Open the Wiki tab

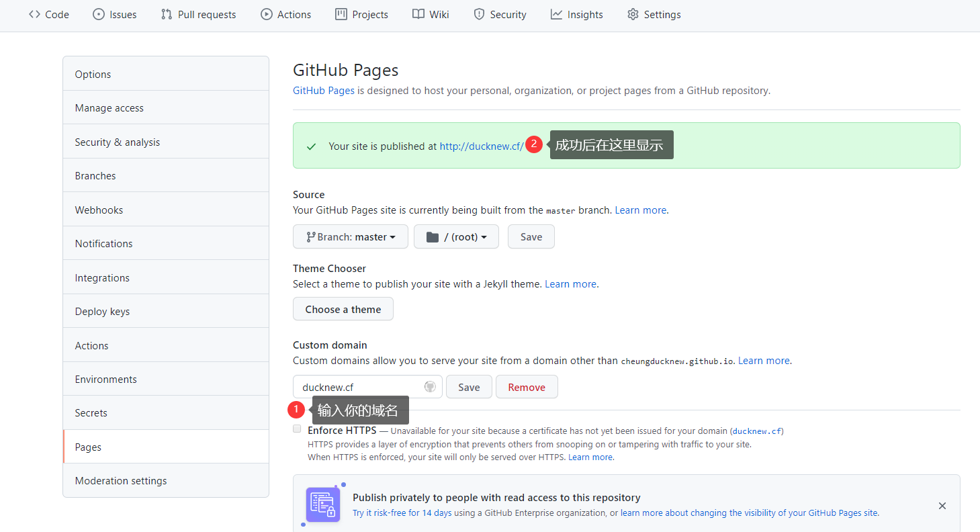coord(431,14)
